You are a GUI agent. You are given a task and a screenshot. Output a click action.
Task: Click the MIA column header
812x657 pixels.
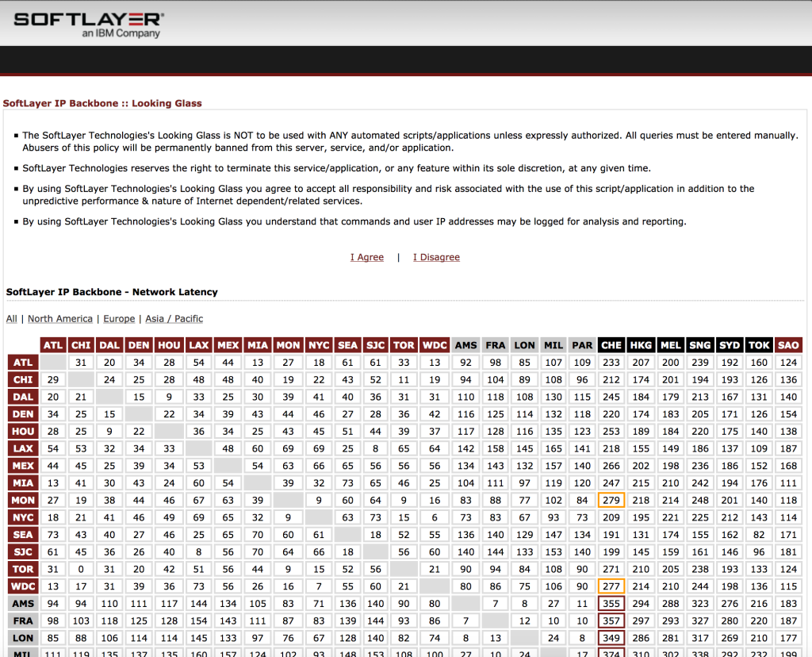(x=258, y=345)
